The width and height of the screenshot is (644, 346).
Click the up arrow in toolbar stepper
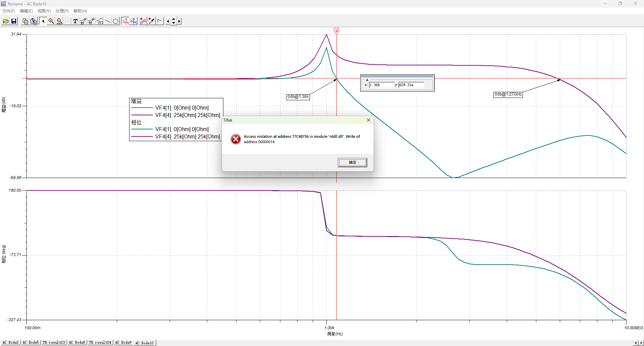click(x=173, y=19)
